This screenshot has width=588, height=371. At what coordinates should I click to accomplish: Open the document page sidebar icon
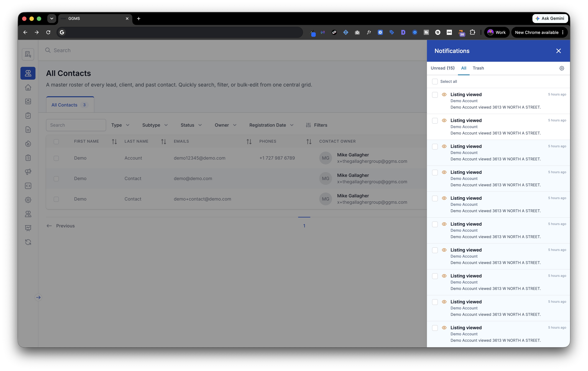[28, 130]
